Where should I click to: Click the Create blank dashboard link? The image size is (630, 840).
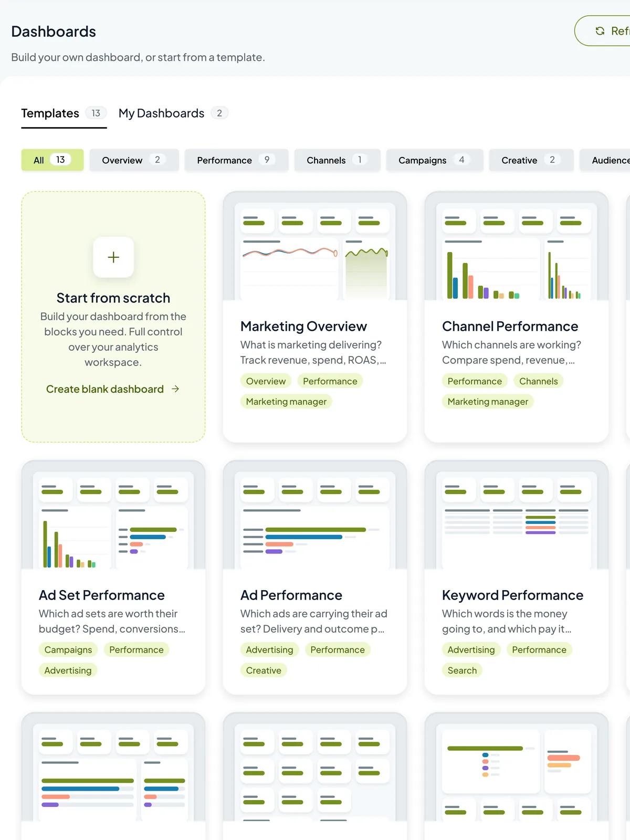coord(113,389)
